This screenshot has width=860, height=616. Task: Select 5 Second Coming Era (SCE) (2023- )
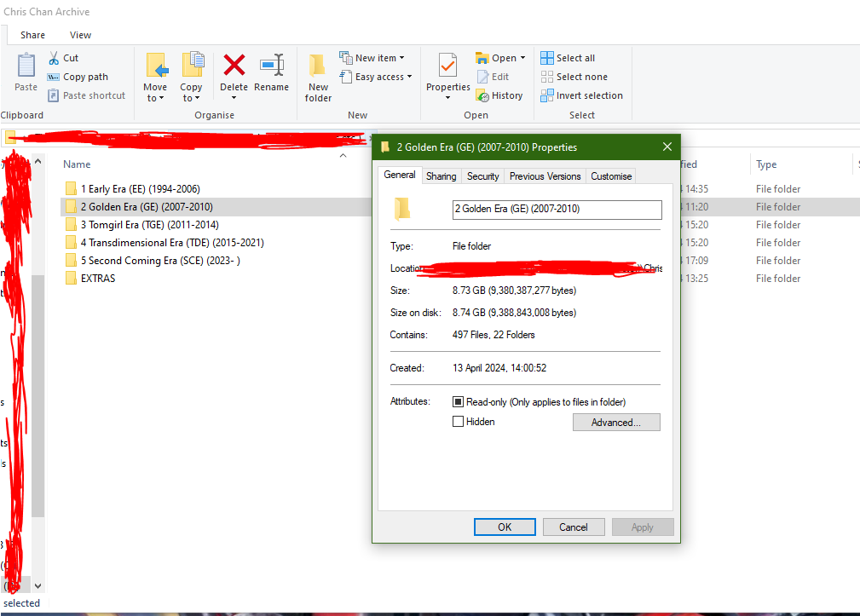pos(160,261)
